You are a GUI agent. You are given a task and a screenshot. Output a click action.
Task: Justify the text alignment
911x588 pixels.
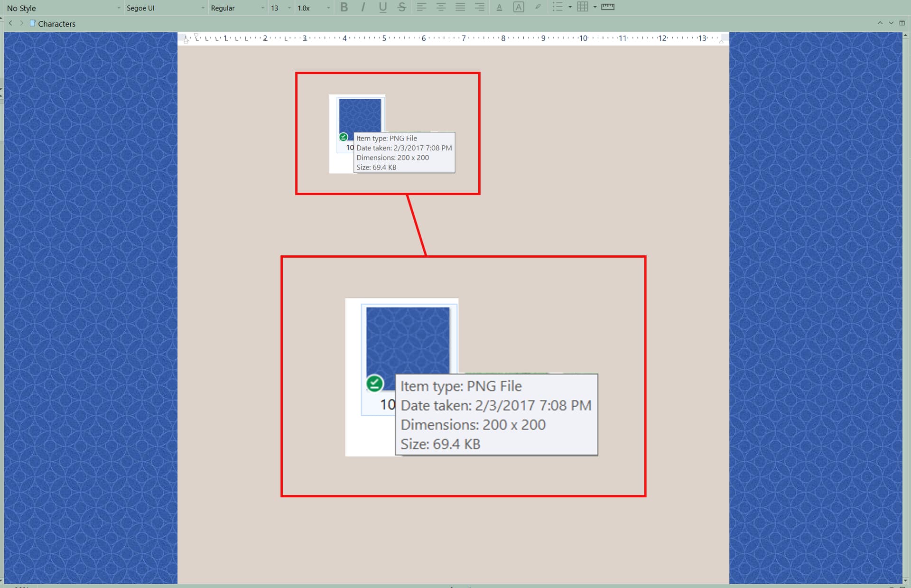tap(460, 7)
